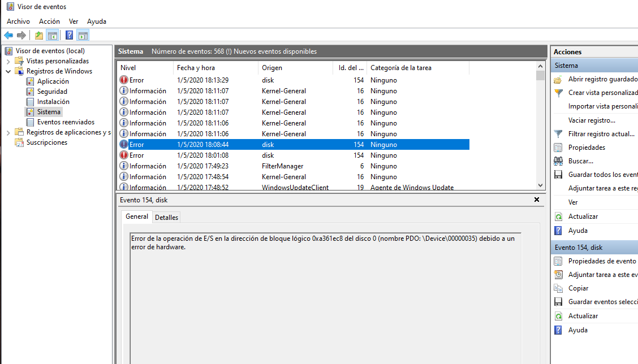The image size is (638, 364).
Task: Click the Seguridad log icon in tree
Action: (x=30, y=92)
